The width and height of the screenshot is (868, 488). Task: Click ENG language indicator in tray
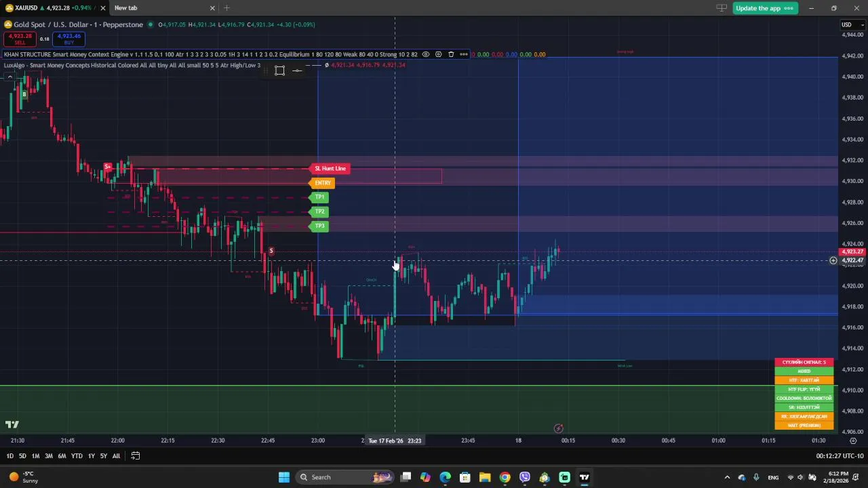(x=773, y=478)
